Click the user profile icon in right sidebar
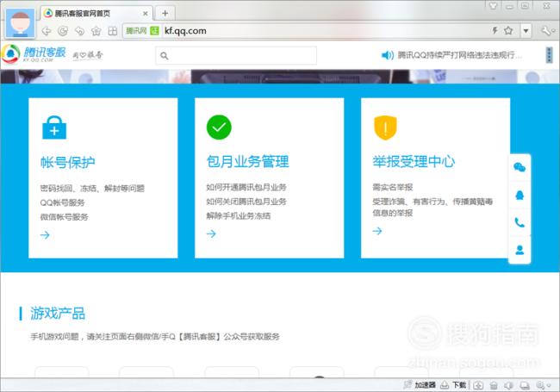 (520, 250)
